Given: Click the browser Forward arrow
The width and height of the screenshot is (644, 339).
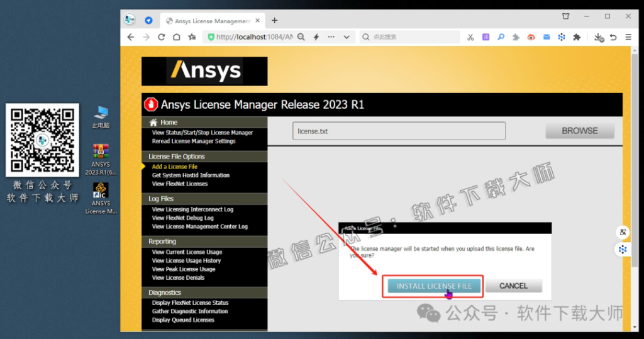Looking at the screenshot, I should tap(146, 37).
